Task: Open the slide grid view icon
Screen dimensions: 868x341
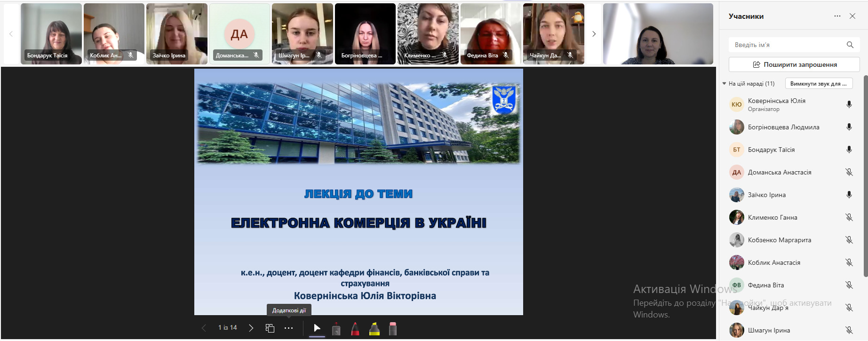Action: pyautogui.click(x=270, y=328)
